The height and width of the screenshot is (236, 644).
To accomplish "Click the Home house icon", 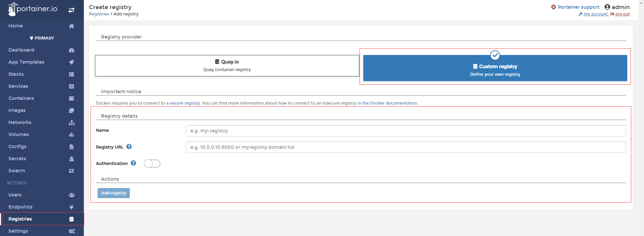I will point(71,26).
